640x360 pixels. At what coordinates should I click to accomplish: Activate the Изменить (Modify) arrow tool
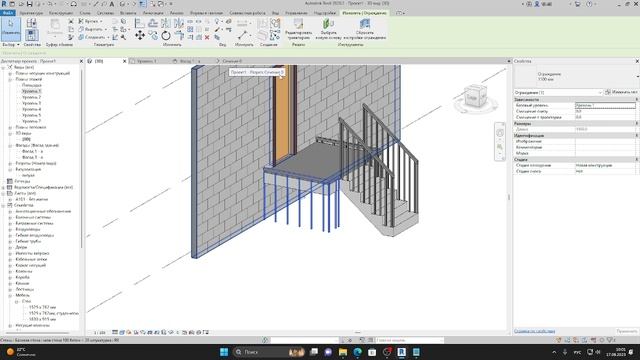pos(11,28)
